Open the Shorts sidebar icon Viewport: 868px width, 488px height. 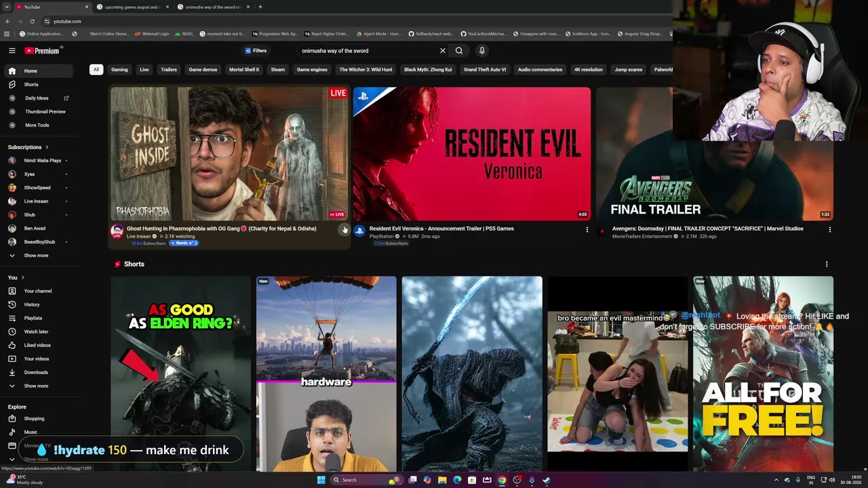pyautogui.click(x=12, y=85)
